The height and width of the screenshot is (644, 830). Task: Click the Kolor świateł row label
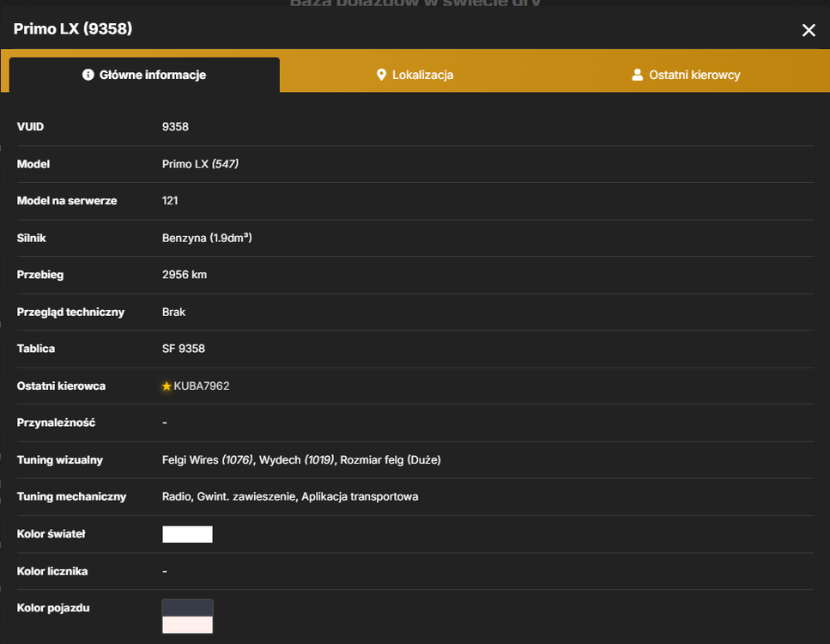coord(51,534)
